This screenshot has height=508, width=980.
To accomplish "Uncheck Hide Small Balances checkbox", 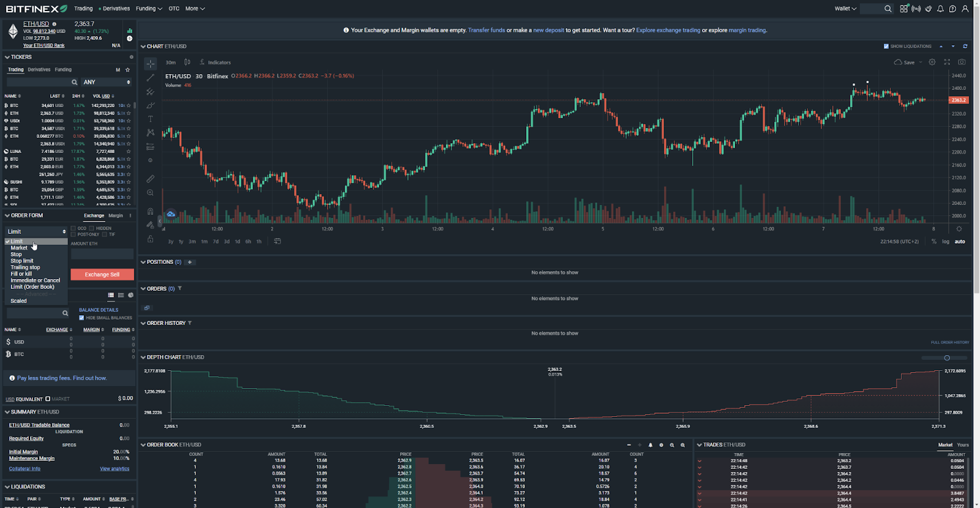I will click(81, 318).
